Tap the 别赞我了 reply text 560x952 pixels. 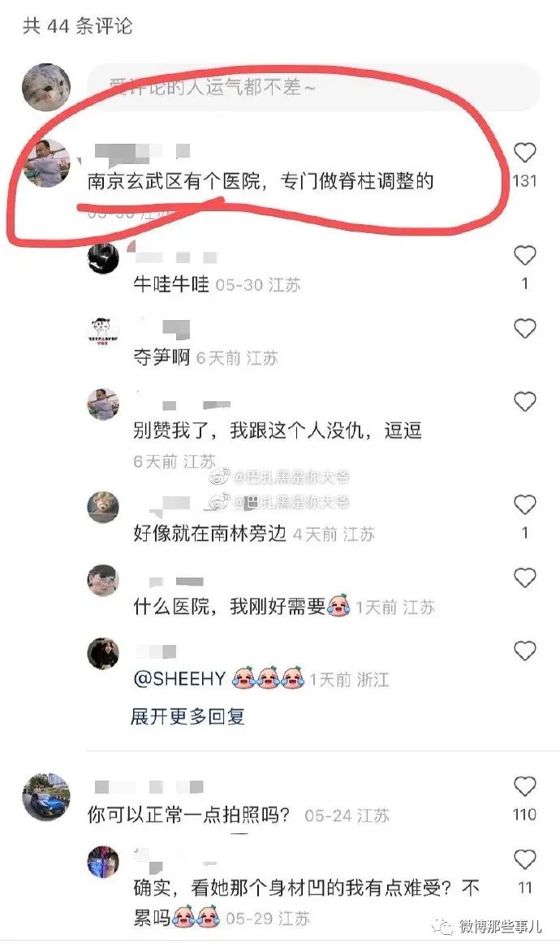tap(278, 431)
